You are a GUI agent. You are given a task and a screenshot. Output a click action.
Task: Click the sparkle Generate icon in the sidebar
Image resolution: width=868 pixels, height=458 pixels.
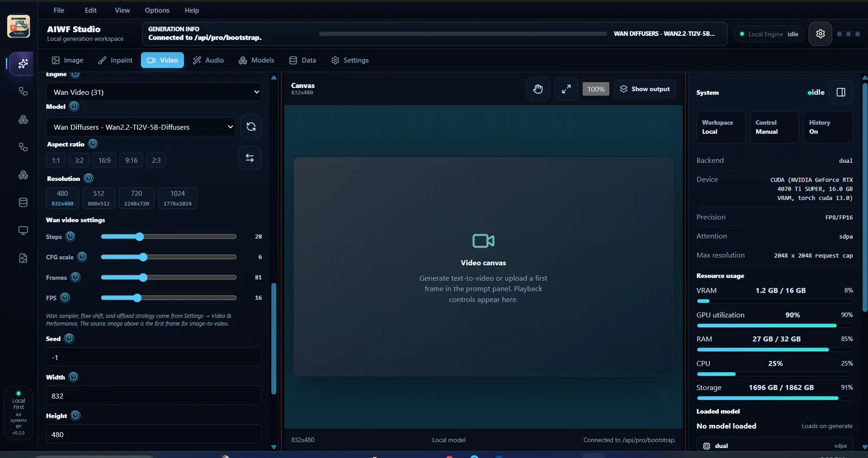[23, 63]
